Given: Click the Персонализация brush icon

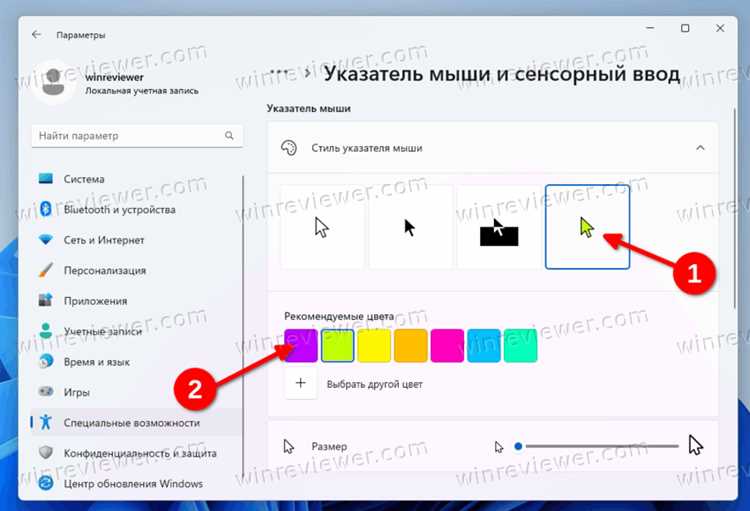Looking at the screenshot, I should click(46, 270).
